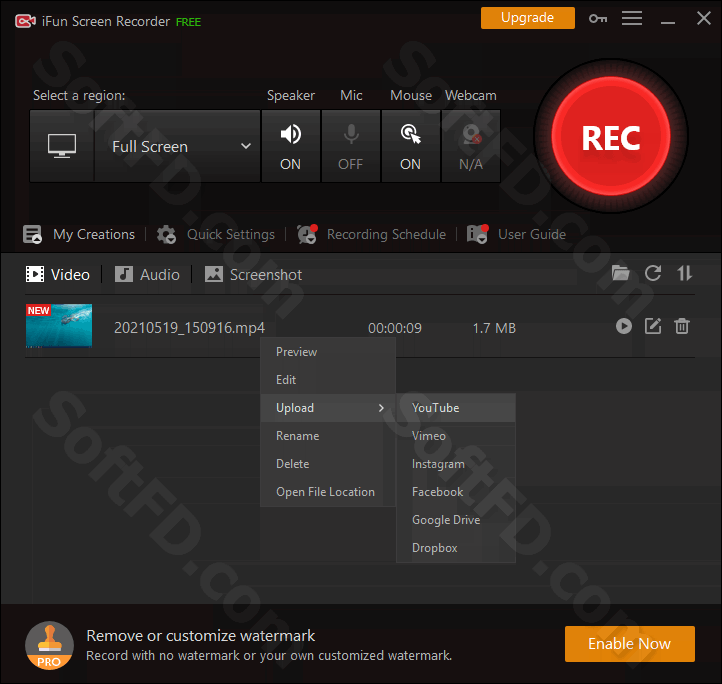This screenshot has height=684, width=722.
Task: Open the license key icon
Action: click(x=598, y=18)
